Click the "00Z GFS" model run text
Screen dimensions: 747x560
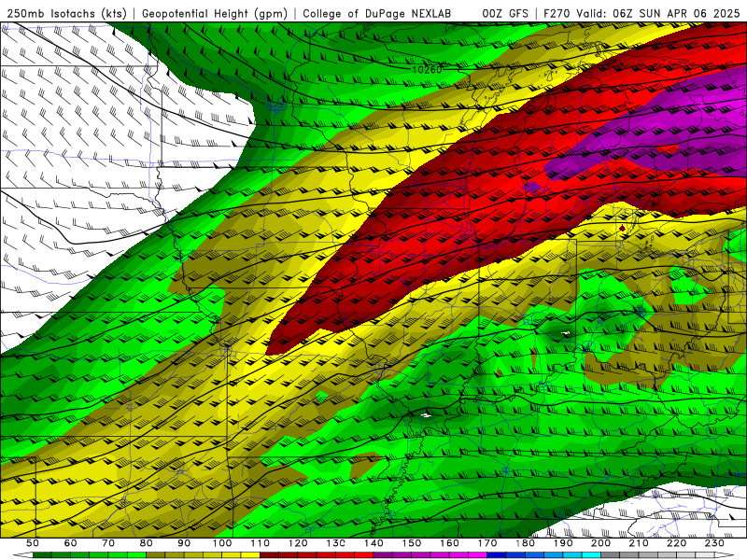coord(505,14)
